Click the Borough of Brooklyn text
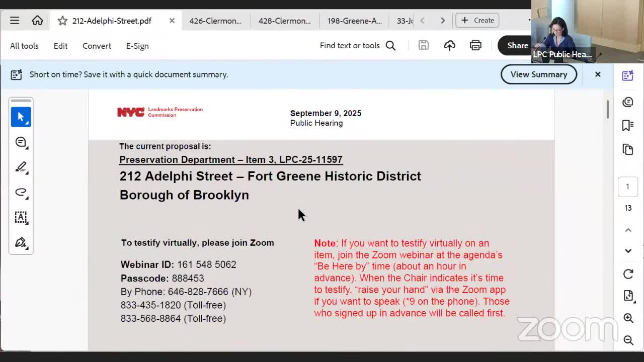This screenshot has height=362, width=644. click(x=184, y=195)
